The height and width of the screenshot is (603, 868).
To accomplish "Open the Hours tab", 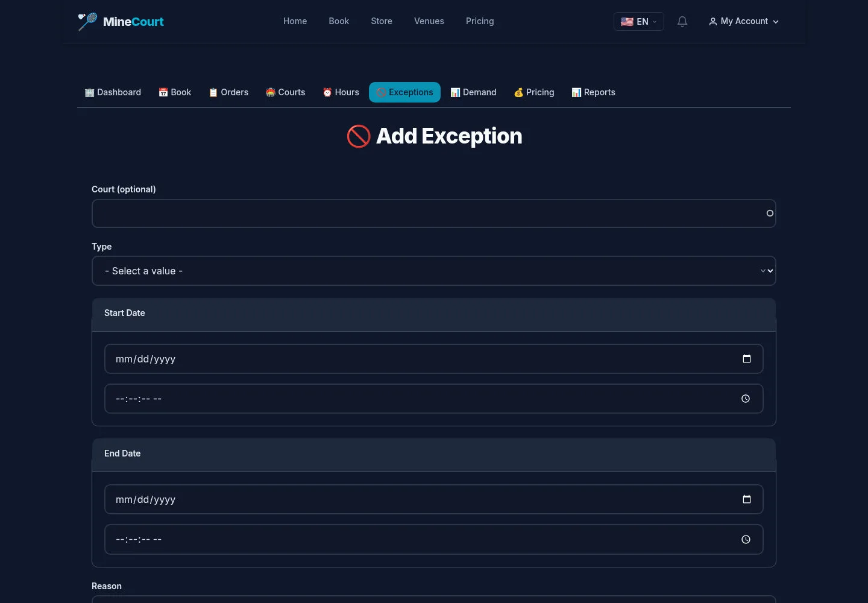I will (341, 92).
